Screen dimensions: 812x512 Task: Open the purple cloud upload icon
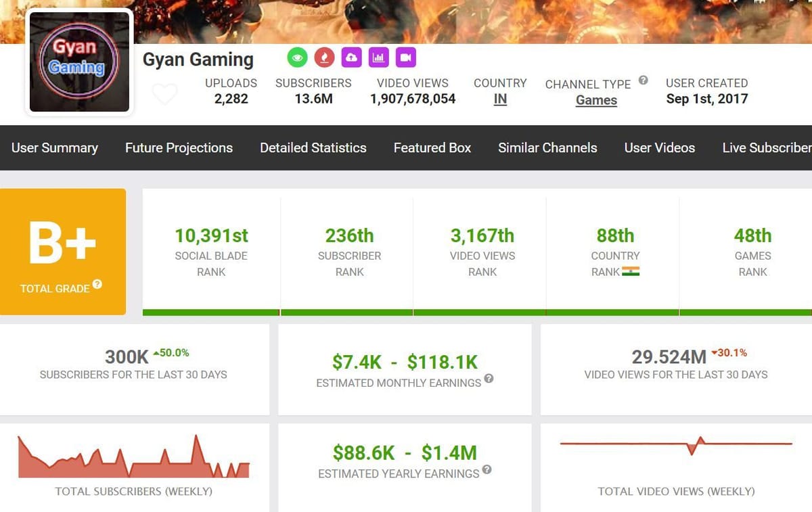[351, 57]
